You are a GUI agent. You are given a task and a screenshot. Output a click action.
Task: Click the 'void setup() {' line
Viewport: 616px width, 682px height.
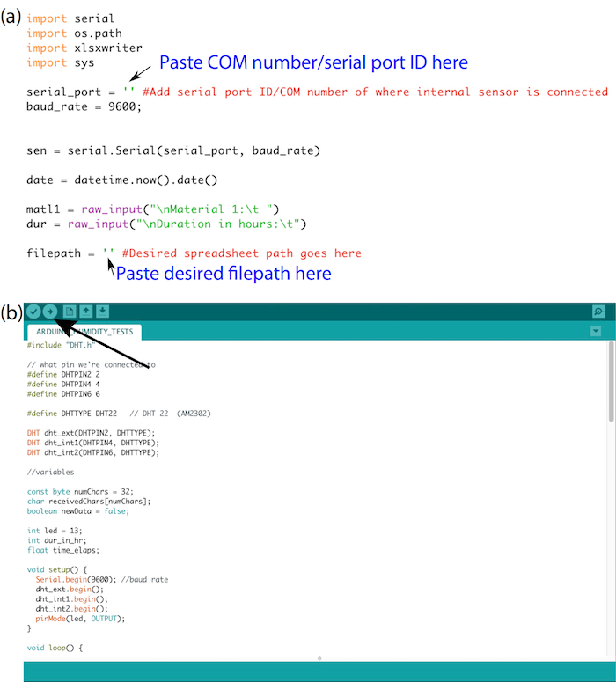[x=57, y=569]
